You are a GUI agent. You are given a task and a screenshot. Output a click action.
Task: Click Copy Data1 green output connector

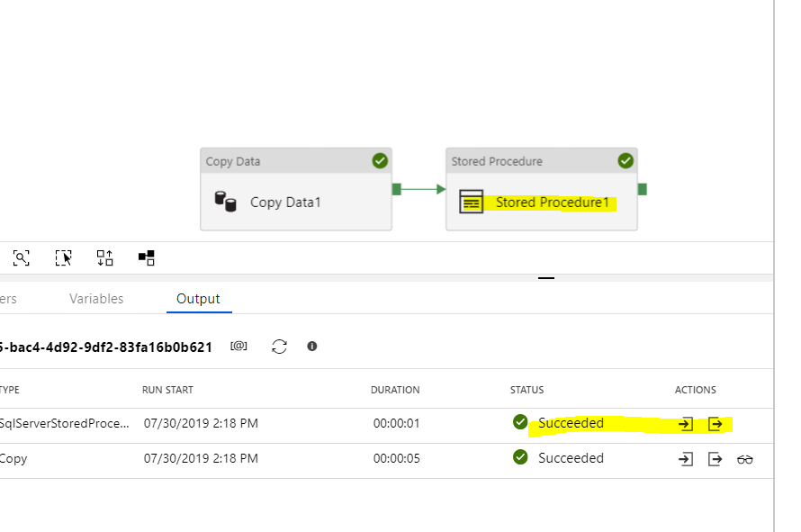click(396, 189)
